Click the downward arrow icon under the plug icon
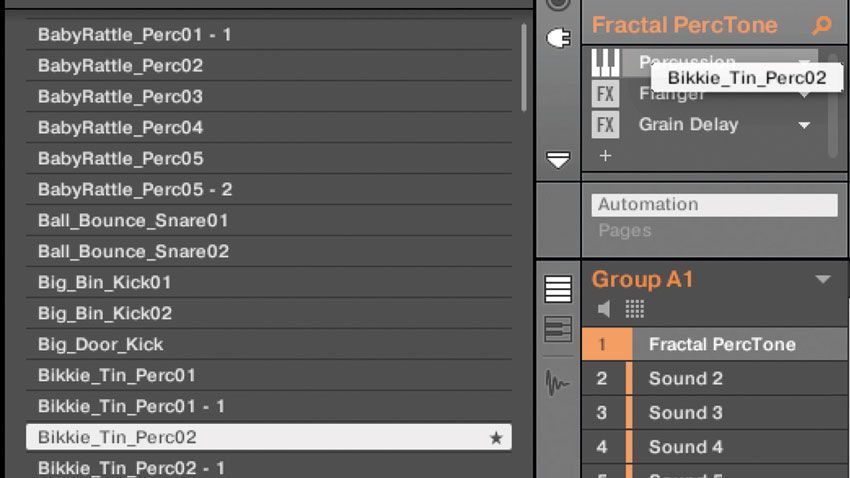The width and height of the screenshot is (850, 478). pos(558,160)
